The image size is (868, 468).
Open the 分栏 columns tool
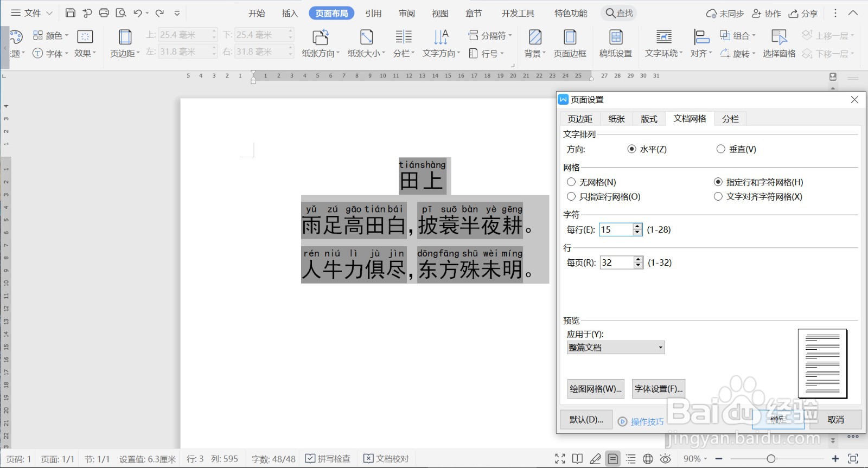[x=404, y=43]
